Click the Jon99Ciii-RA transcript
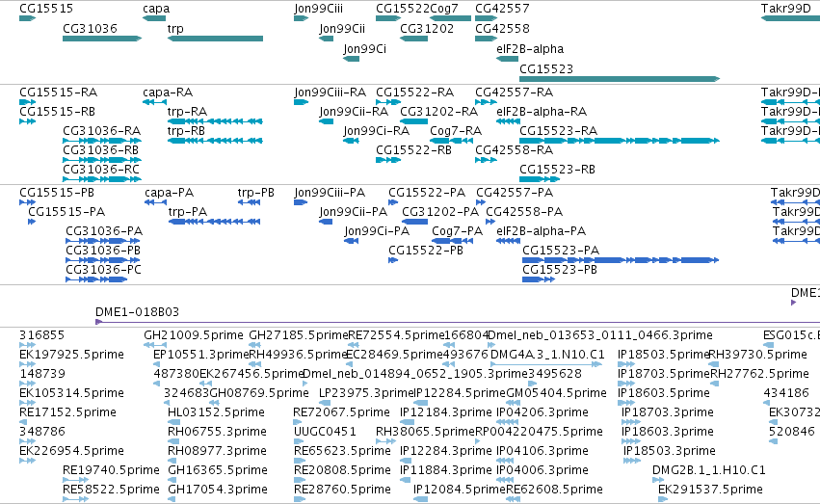The width and height of the screenshot is (820, 504). click(x=302, y=102)
